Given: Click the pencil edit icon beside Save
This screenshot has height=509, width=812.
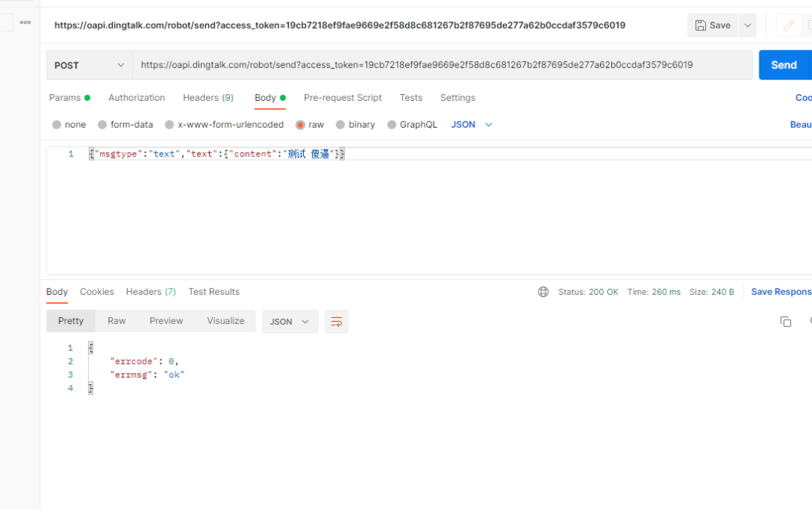Looking at the screenshot, I should click(x=788, y=26).
